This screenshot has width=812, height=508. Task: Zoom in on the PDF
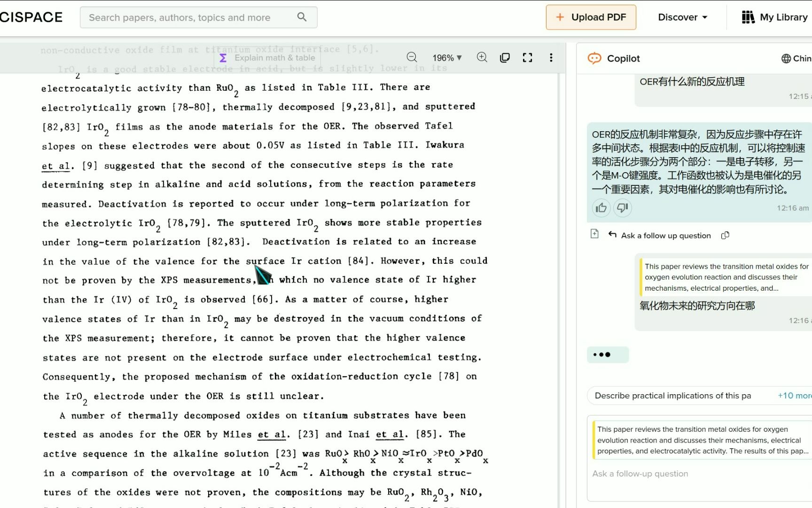tap(482, 57)
